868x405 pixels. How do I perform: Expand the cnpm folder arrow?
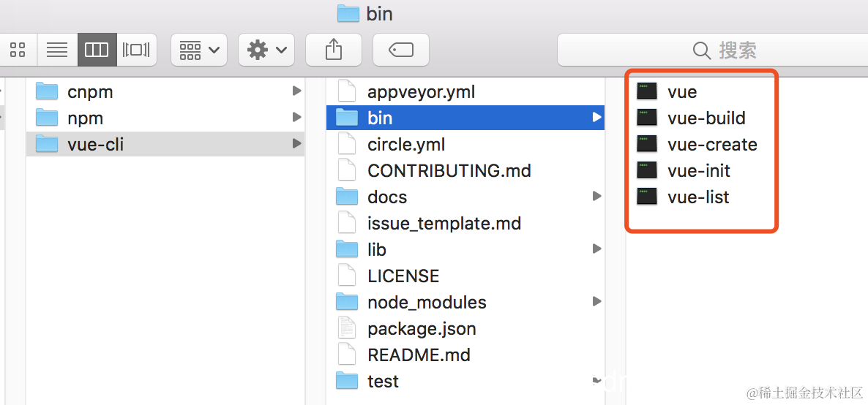296,91
